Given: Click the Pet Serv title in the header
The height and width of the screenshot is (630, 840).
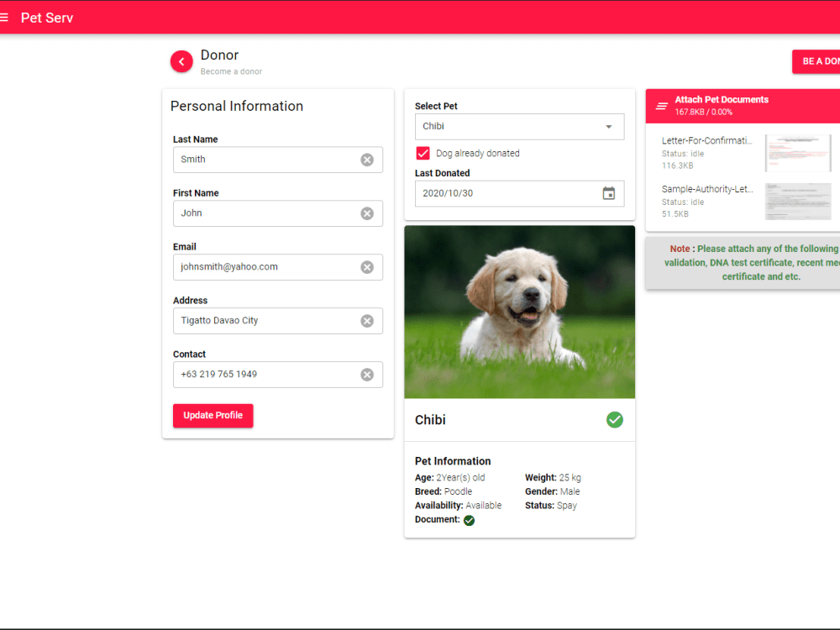Looking at the screenshot, I should coord(47,17).
